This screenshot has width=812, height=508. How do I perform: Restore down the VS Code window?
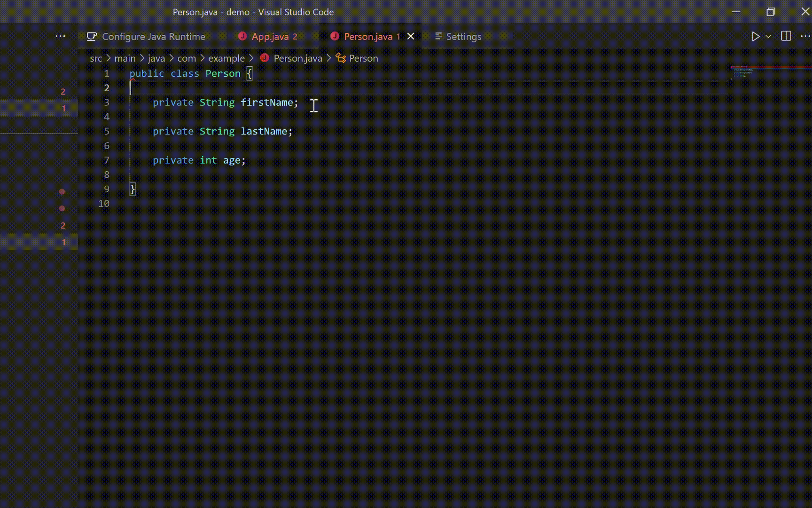tap(771, 12)
